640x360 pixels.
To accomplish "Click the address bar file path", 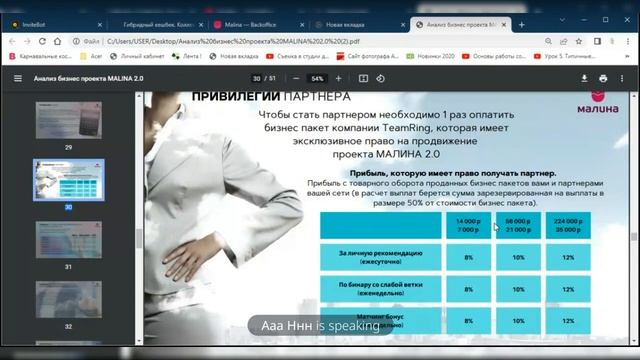I will (233, 41).
